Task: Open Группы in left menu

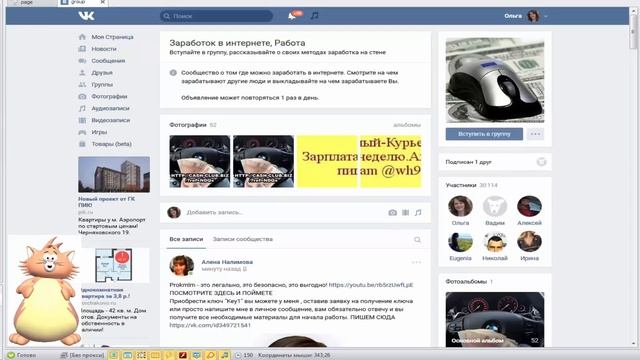Action: (x=102, y=84)
